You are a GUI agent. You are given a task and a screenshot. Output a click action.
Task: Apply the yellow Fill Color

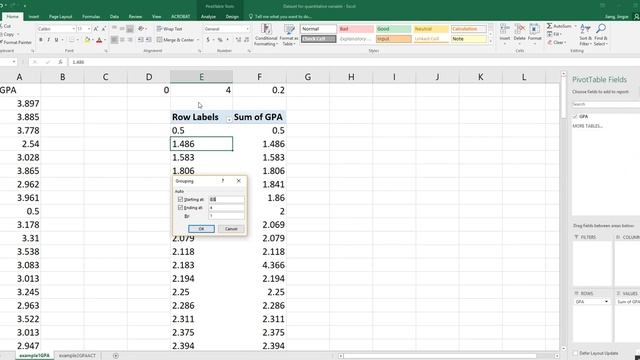(x=87, y=40)
